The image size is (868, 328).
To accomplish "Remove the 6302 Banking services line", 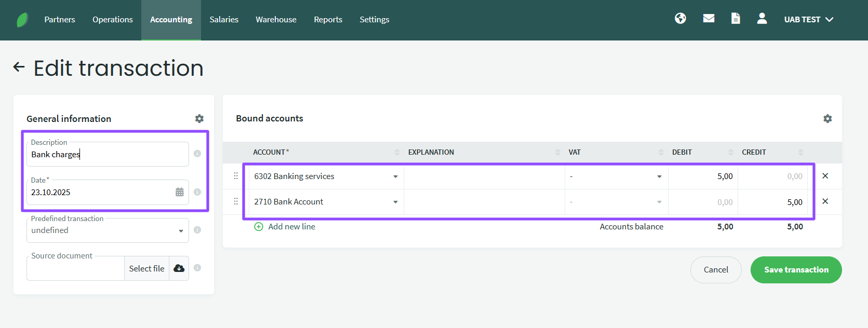I will coord(825,176).
